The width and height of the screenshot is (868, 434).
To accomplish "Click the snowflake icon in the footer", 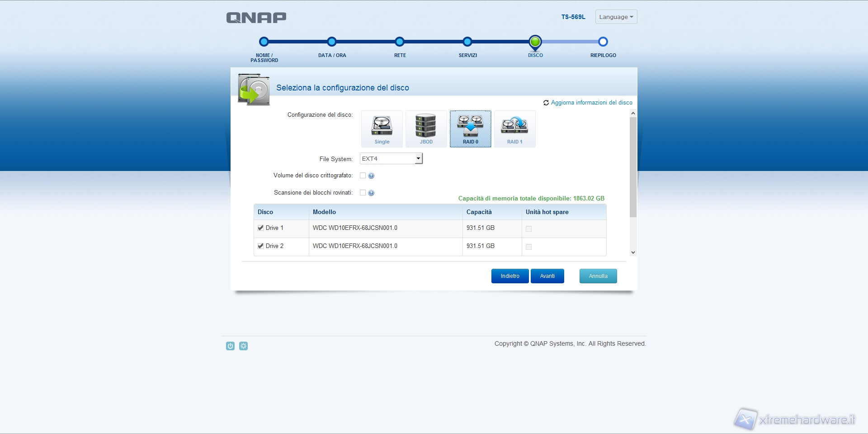I will (243, 346).
